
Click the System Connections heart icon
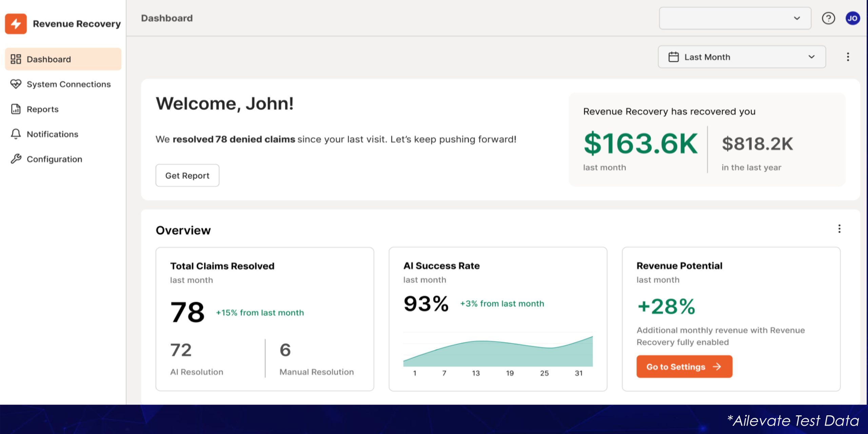16,84
